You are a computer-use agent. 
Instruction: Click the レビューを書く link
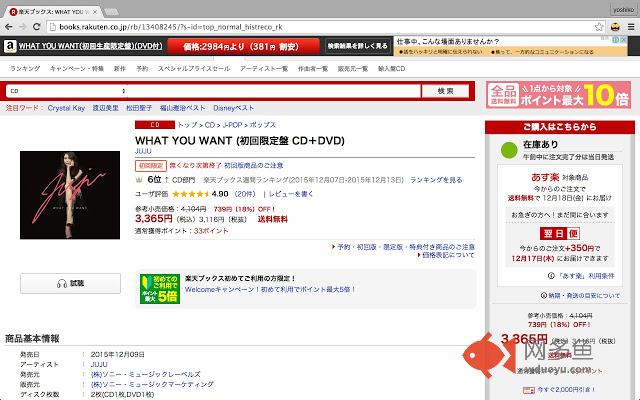click(x=291, y=194)
